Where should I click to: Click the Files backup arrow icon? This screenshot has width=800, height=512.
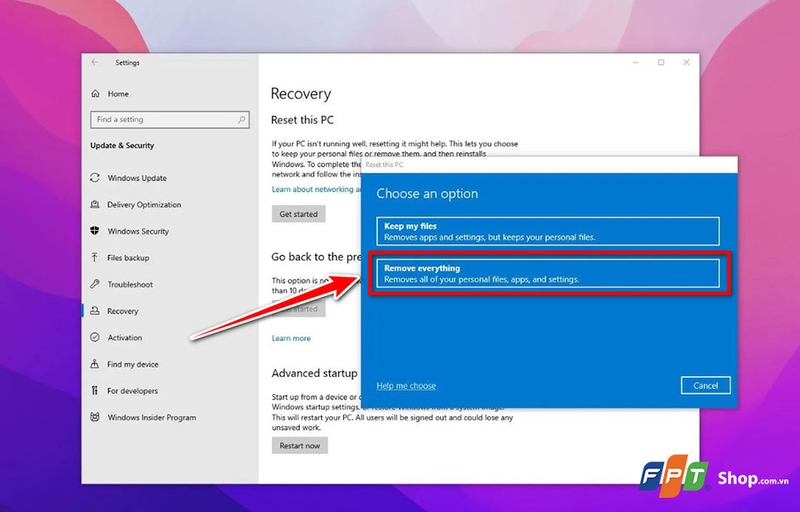click(95, 257)
